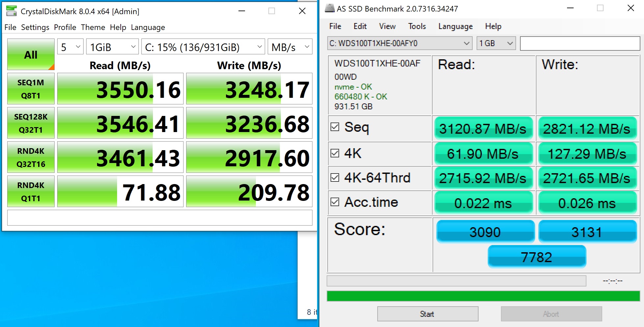Click the SEQ128K write result 3236.68
644x327 pixels.
click(249, 123)
